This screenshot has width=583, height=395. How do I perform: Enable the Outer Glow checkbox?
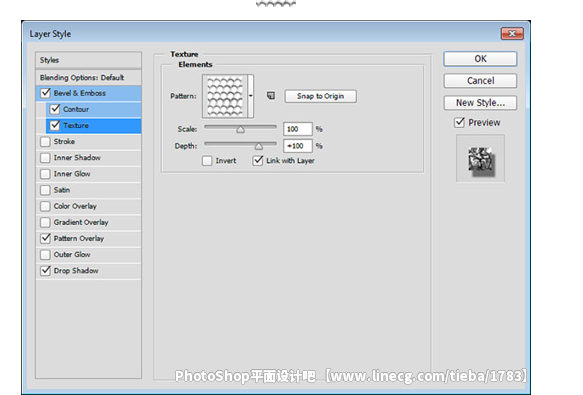click(x=45, y=254)
